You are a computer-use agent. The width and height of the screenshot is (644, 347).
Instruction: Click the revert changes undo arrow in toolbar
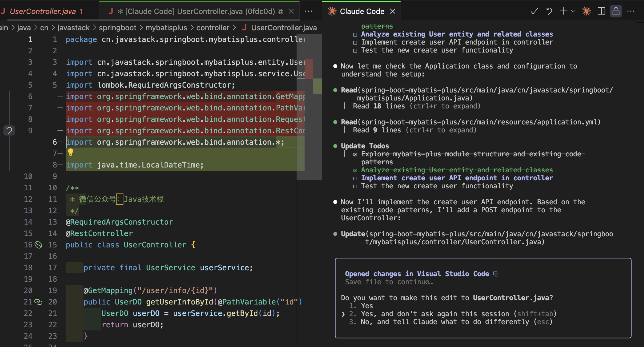549,11
